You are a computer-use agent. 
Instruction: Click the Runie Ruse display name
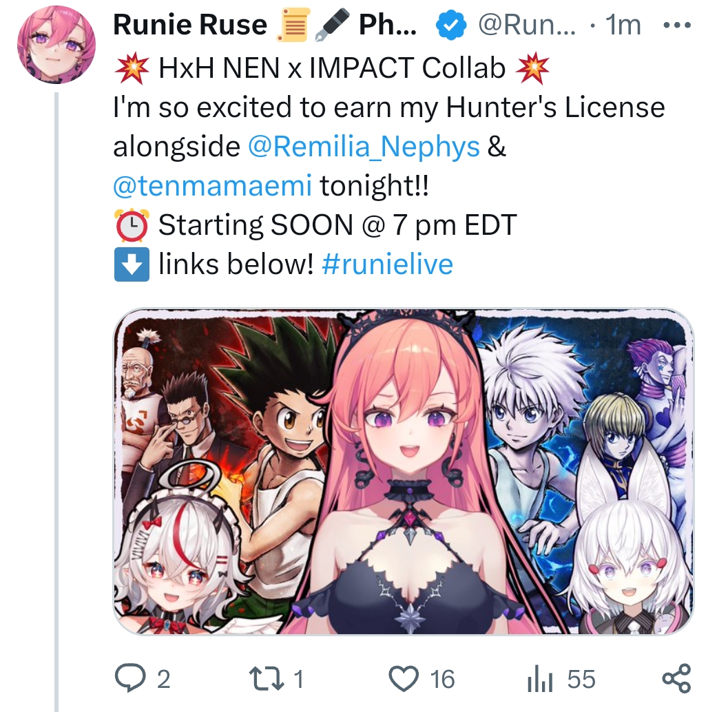(190, 25)
